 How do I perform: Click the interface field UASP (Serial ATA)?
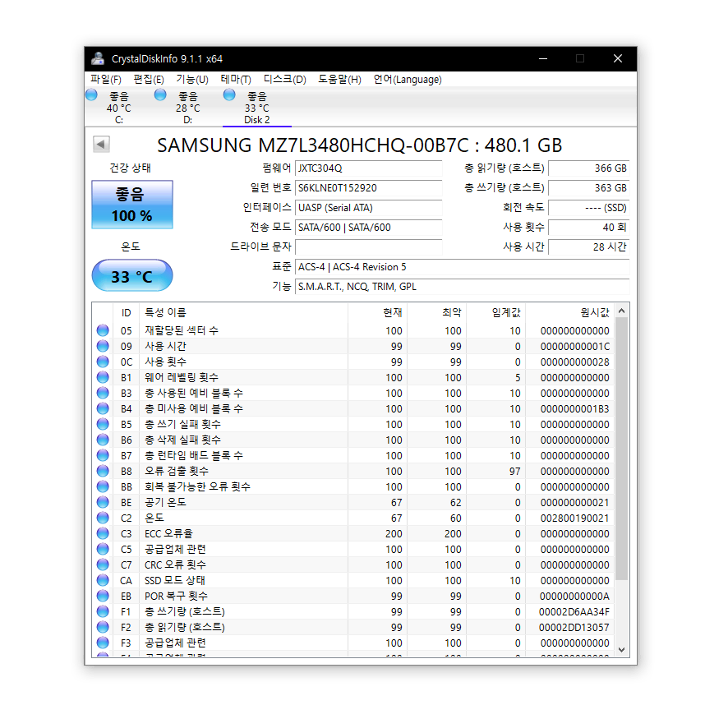[369, 208]
